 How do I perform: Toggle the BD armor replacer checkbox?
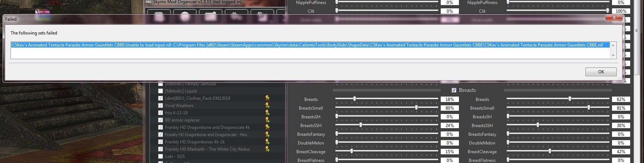tap(160, 120)
